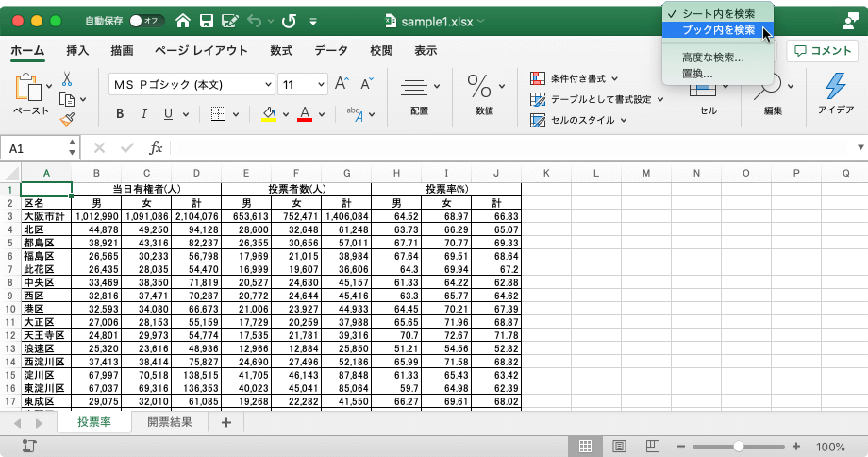Toggle Italic formatting
868x457 pixels.
click(x=144, y=113)
